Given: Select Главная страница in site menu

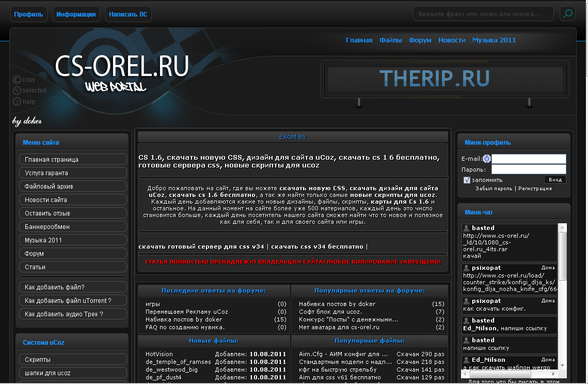Looking at the screenshot, I should (x=73, y=160).
